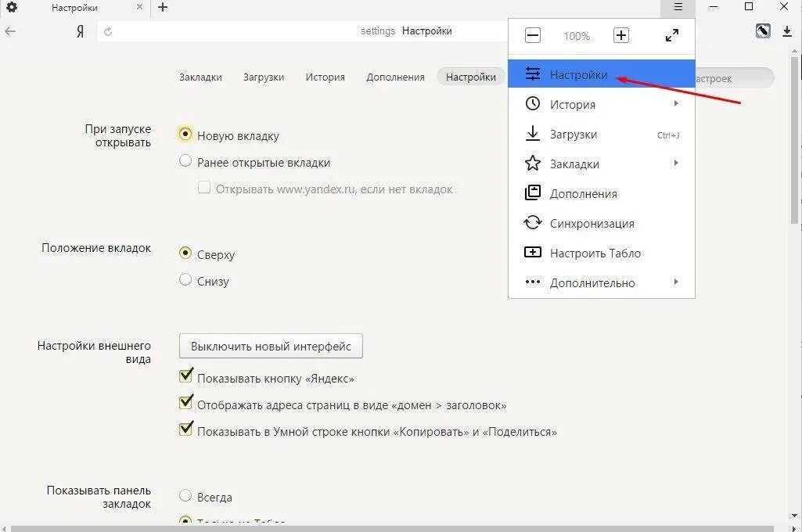Click the vertical scrollbar thumb
The image size is (802, 532).
tap(794, 139)
